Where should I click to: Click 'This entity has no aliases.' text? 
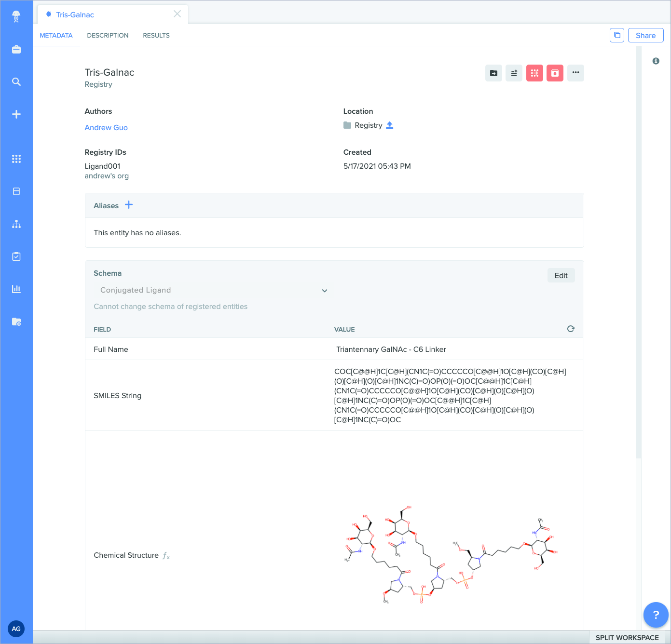pyautogui.click(x=137, y=233)
